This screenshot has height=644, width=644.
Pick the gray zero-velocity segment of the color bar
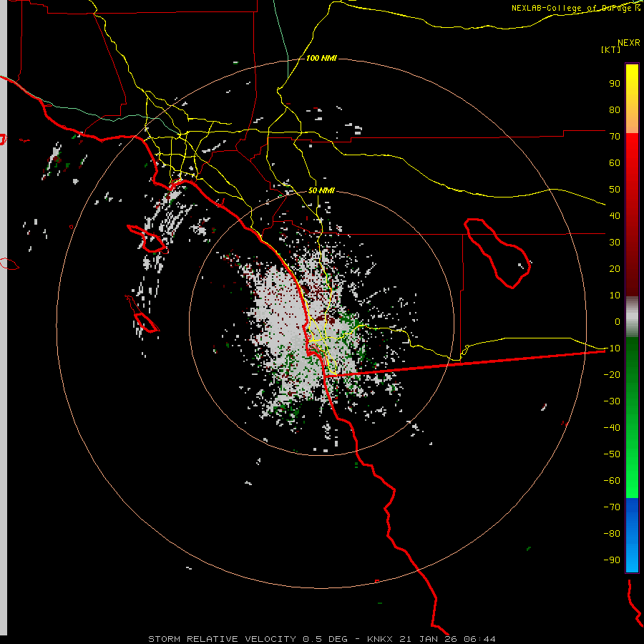pos(632,317)
